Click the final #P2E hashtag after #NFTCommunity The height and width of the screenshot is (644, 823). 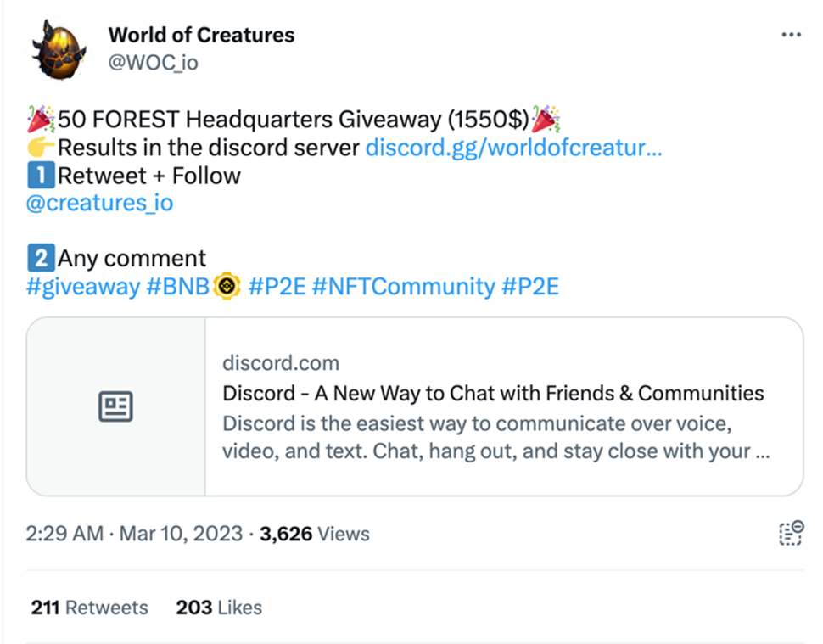(530, 287)
